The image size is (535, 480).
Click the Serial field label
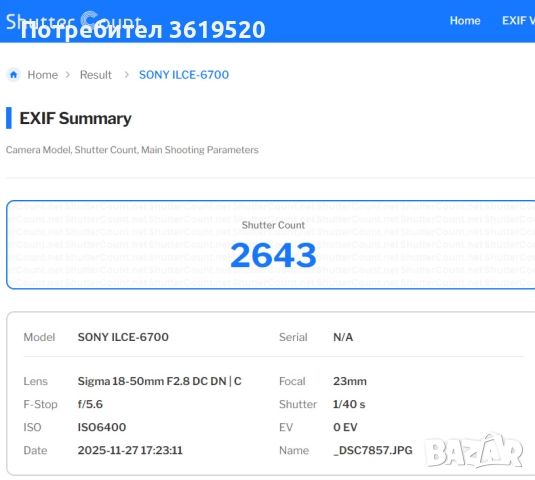pos(293,337)
